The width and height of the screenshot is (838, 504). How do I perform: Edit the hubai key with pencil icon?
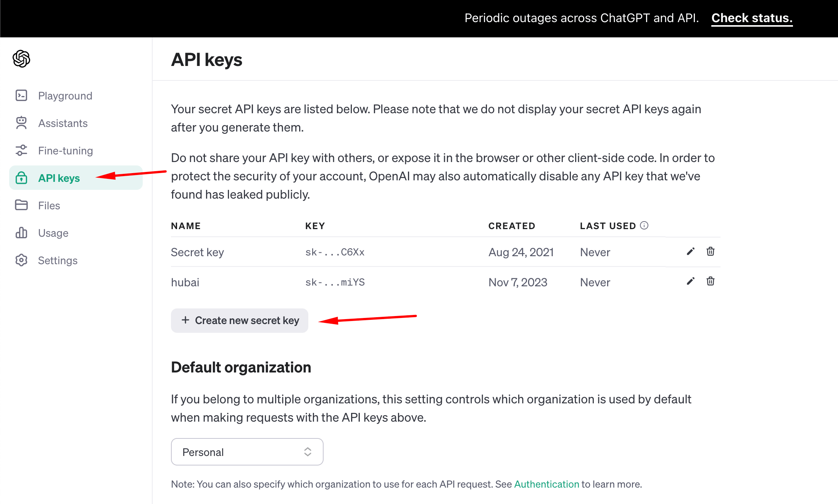691,281
